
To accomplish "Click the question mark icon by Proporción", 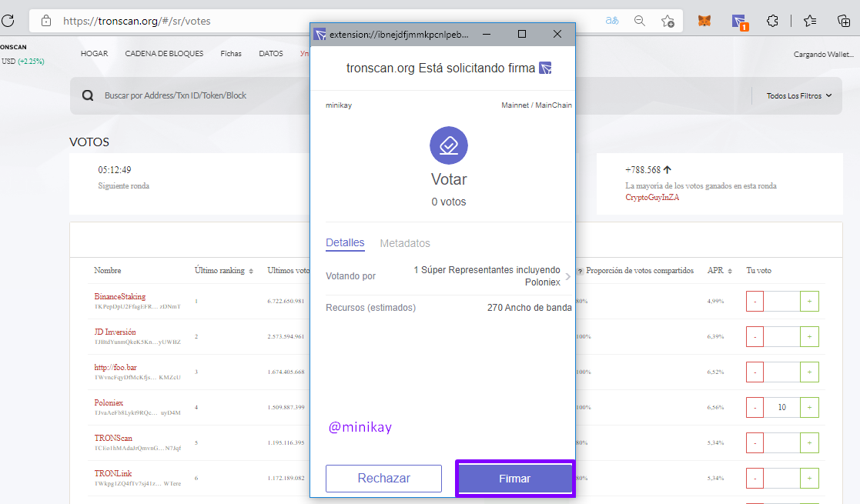I will click(580, 271).
